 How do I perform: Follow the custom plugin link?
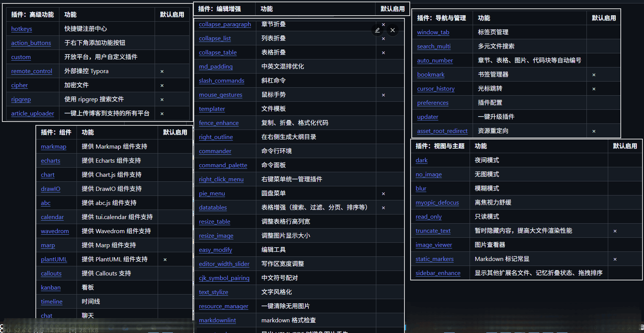click(x=21, y=57)
